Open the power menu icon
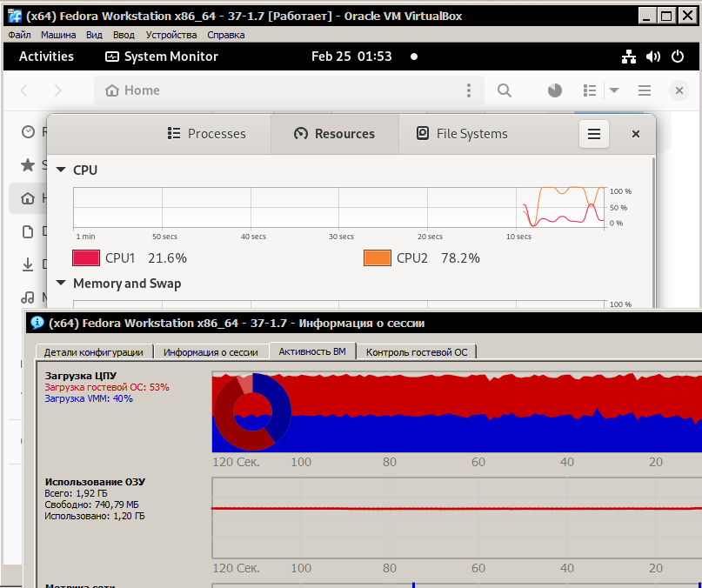 tap(679, 57)
